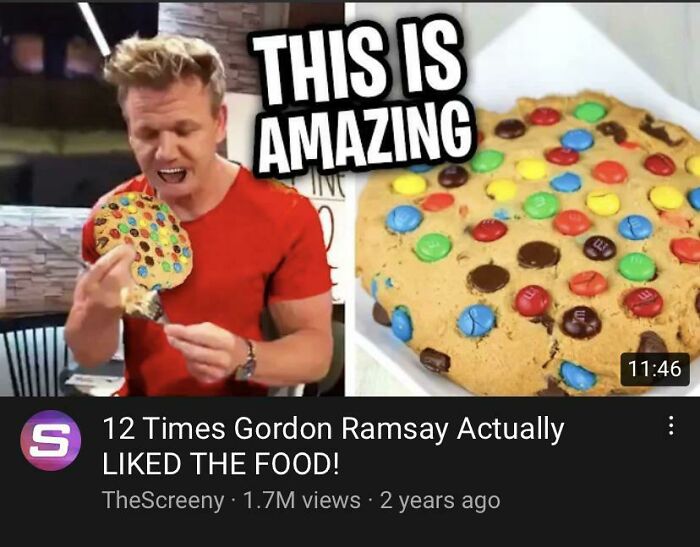Visit TheScreeny channel name link
The height and width of the screenshot is (547, 700).
pyautogui.click(x=163, y=500)
